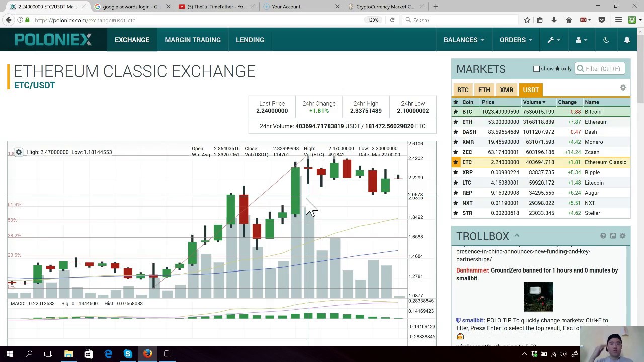This screenshot has height=362, width=644.
Task: Toggle star for DASH market row
Action: coord(456,132)
